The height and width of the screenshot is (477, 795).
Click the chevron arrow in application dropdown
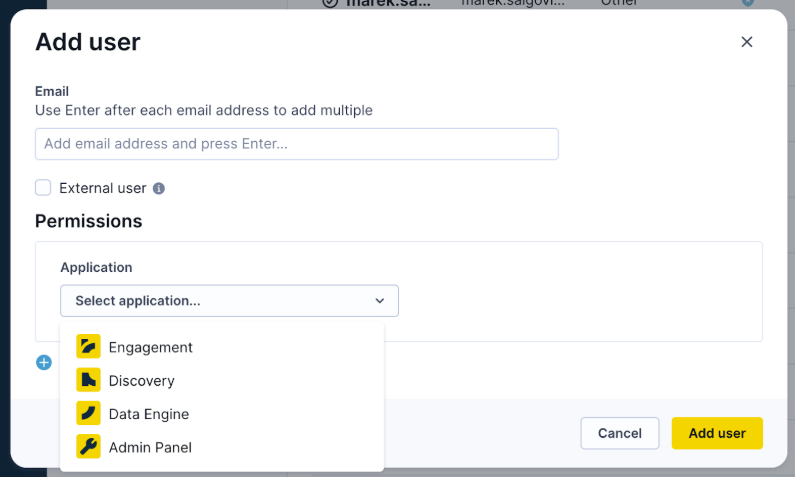[379, 301]
